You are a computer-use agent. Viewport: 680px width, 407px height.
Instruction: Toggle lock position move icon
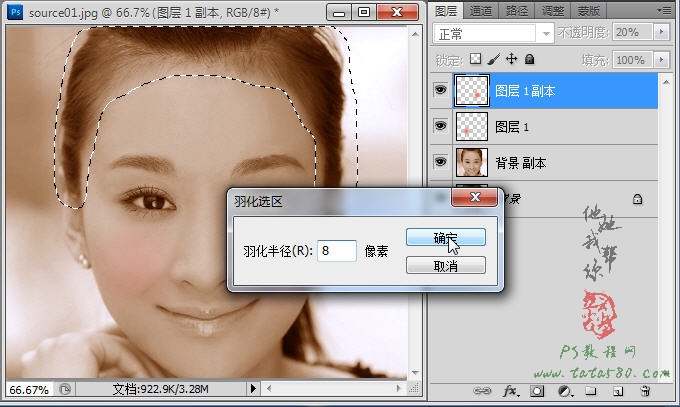512,59
